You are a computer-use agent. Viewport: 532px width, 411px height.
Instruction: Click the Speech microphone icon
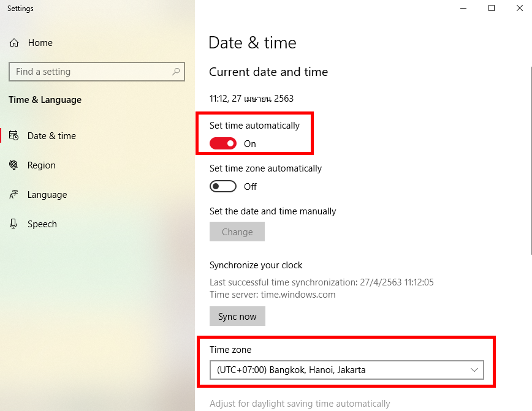[13, 224]
